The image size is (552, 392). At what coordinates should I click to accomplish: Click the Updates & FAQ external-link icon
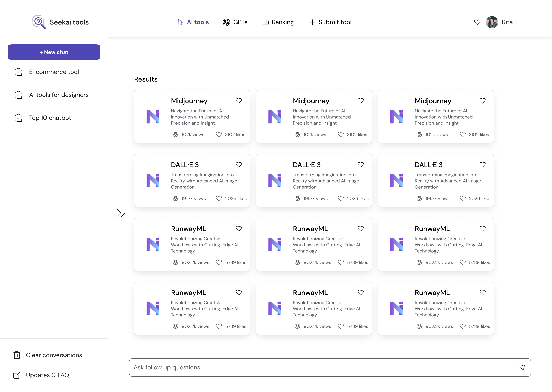tap(17, 375)
